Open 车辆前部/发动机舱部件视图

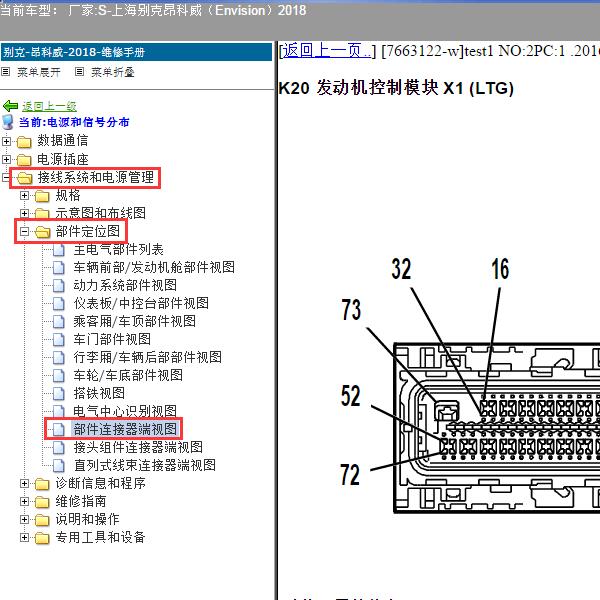point(154,267)
